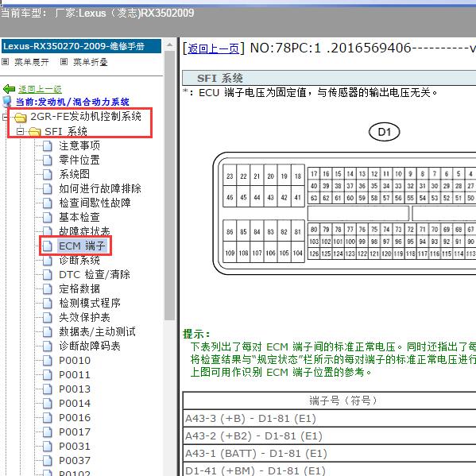Viewport: 476px width, 476px height.
Task: Click the page icon beside 如何进行故障排除
Action: point(48,188)
